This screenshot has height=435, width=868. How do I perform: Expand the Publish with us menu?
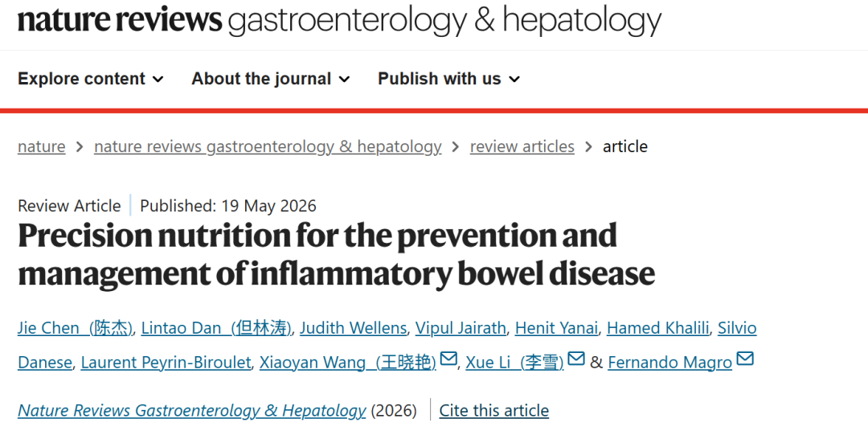pos(449,79)
